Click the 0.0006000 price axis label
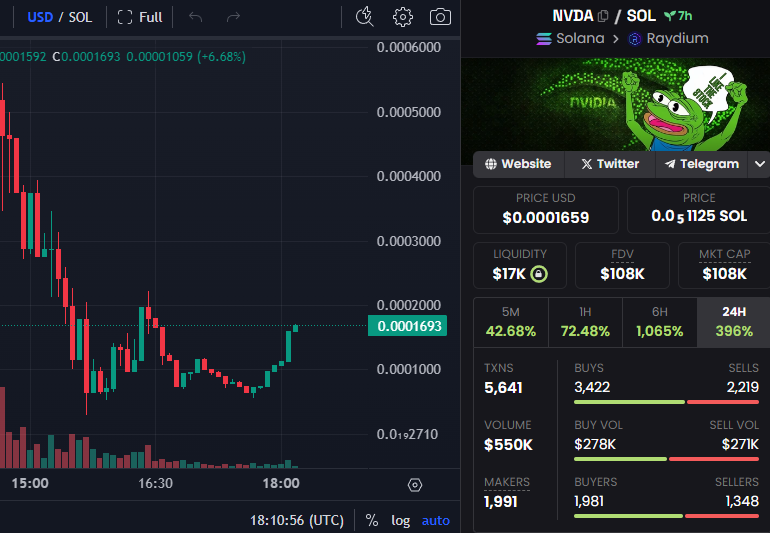The width and height of the screenshot is (770, 533). (409, 48)
